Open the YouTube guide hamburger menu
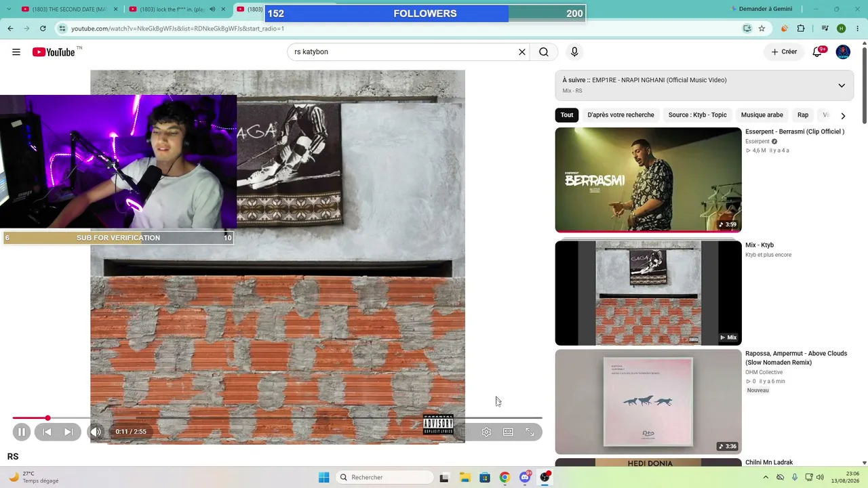Image resolution: width=868 pixels, height=488 pixels. 16,52
